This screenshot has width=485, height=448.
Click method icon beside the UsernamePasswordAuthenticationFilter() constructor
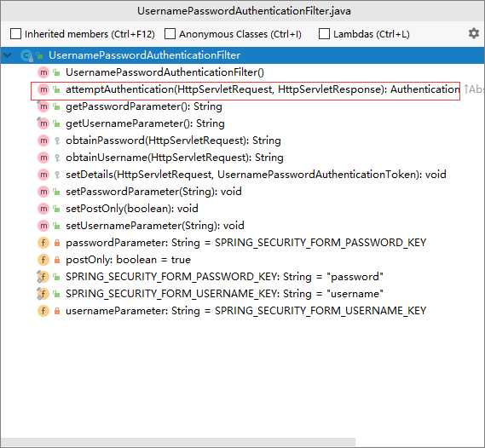[43, 72]
